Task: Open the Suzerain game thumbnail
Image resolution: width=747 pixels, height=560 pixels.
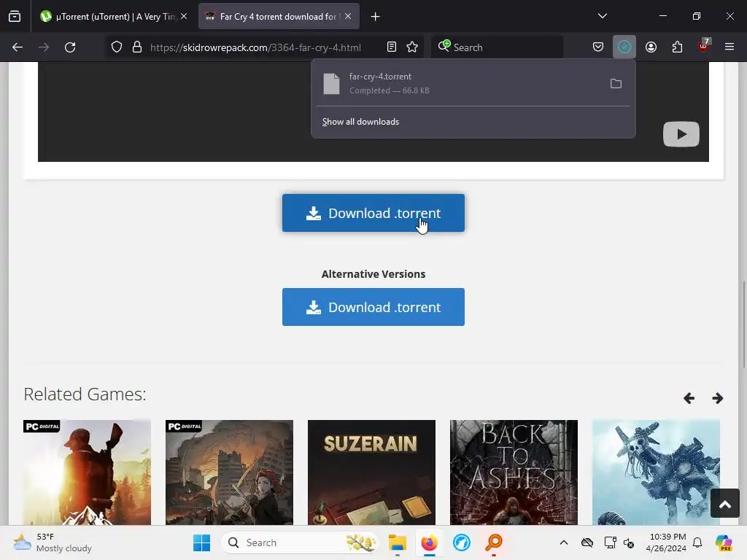Action: coord(371,472)
